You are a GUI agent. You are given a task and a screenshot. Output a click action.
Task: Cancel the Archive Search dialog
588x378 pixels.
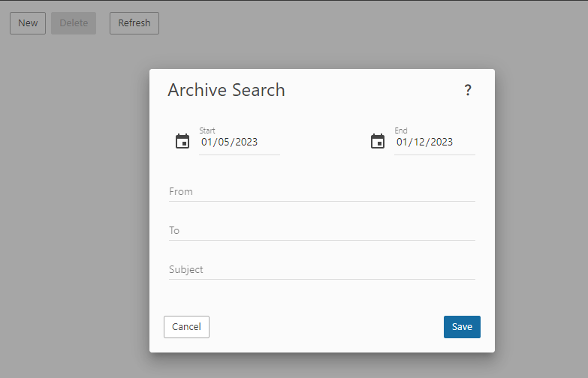click(186, 327)
